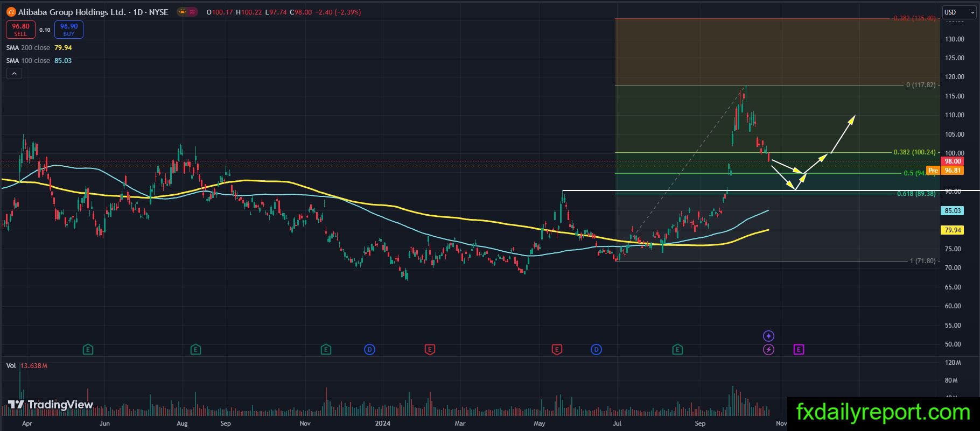
Task: Select the SMA 200 close indicator legend
Action: point(39,48)
